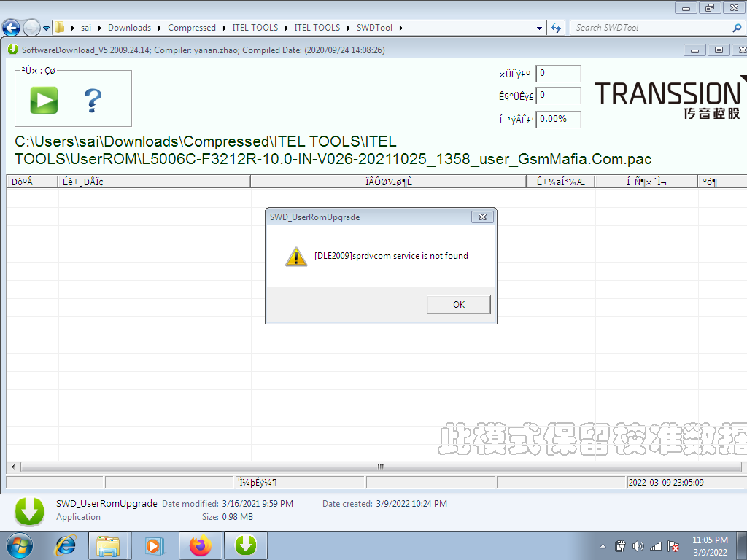Click the second counter field showing 0
Image resolution: width=747 pixels, height=560 pixels.
pyautogui.click(x=558, y=96)
